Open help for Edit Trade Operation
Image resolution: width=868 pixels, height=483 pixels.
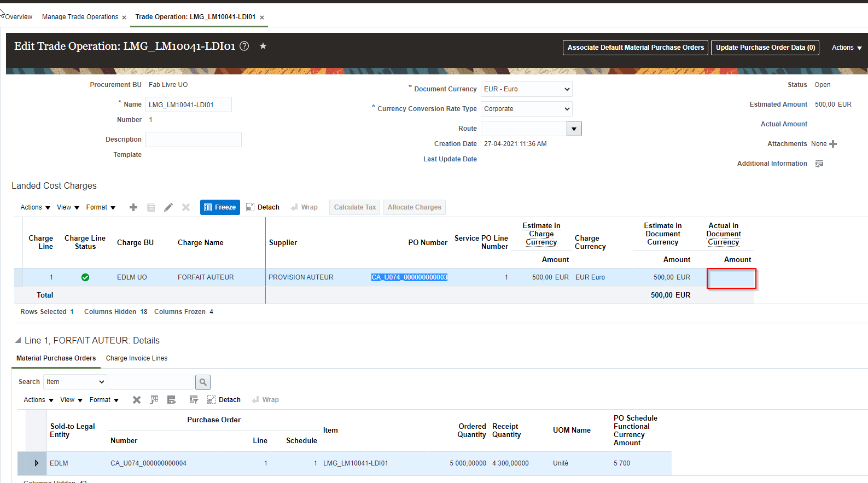coord(244,46)
